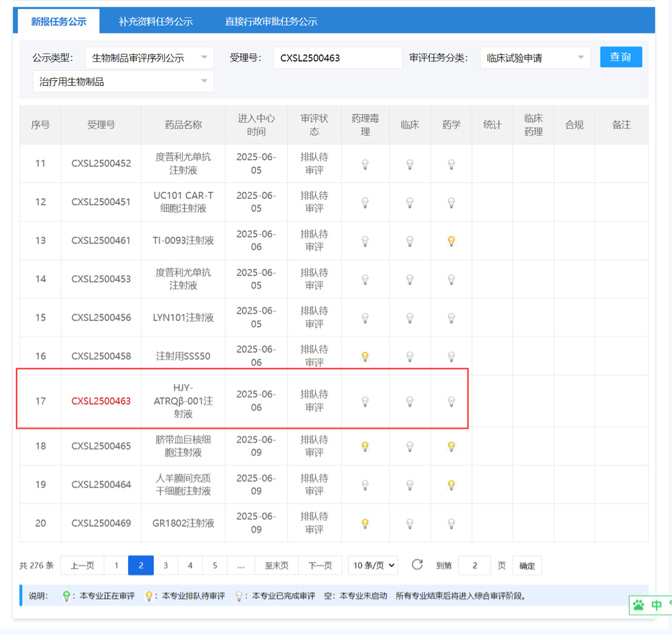Click red acceptance number CXSL2500463
This screenshot has height=635, width=672.
[x=101, y=401]
